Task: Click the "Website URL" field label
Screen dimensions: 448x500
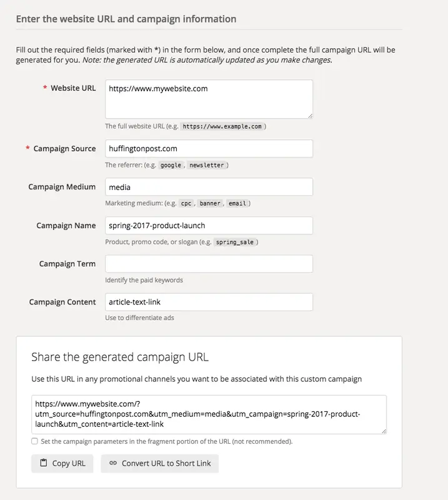Action: (73, 88)
